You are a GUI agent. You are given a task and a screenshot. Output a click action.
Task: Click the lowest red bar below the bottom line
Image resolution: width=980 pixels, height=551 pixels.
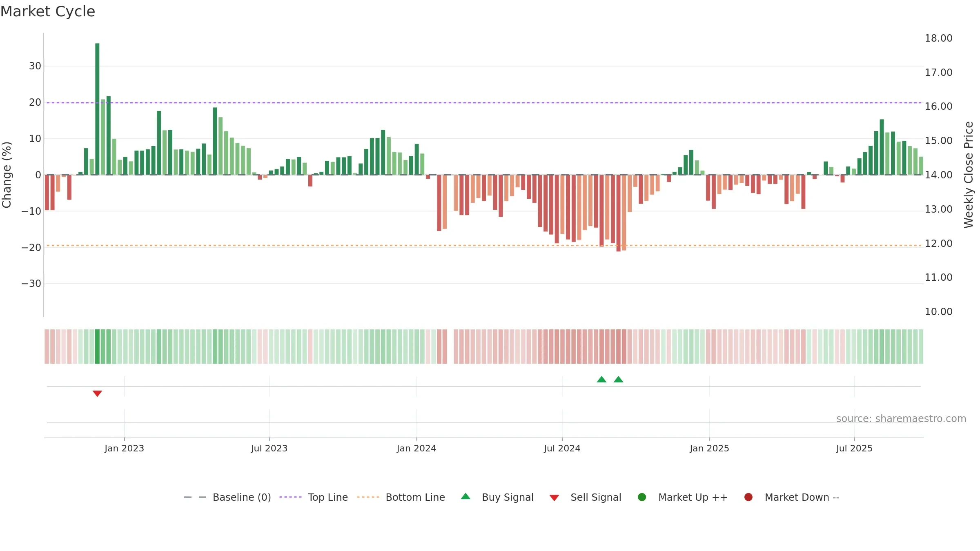pyautogui.click(x=618, y=213)
